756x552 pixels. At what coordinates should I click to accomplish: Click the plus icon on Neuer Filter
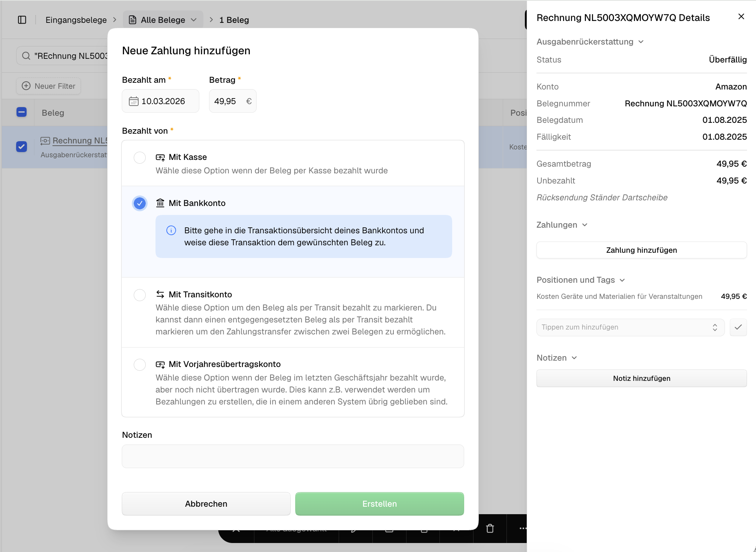coord(26,86)
